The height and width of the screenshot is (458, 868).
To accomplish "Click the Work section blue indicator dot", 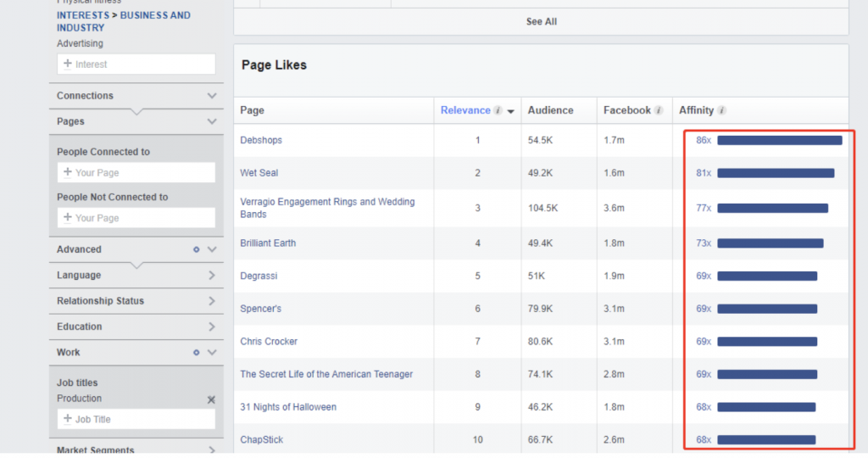I will coord(196,352).
